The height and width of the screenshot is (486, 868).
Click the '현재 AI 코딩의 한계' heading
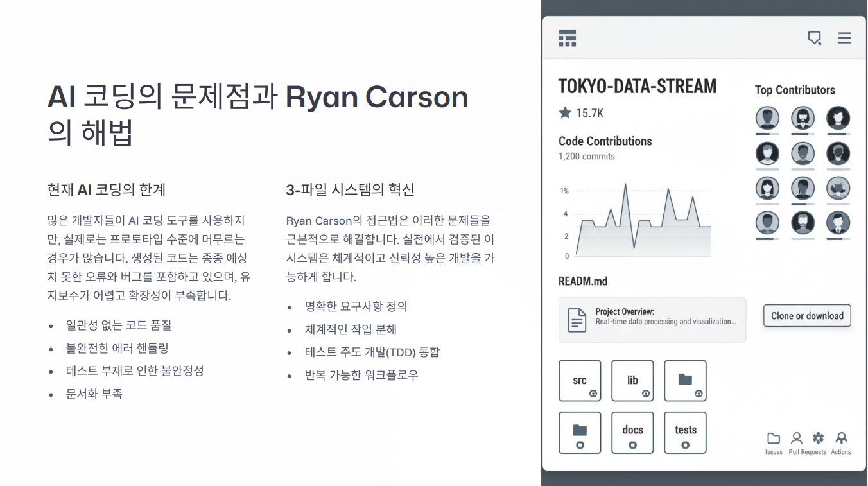point(107,189)
